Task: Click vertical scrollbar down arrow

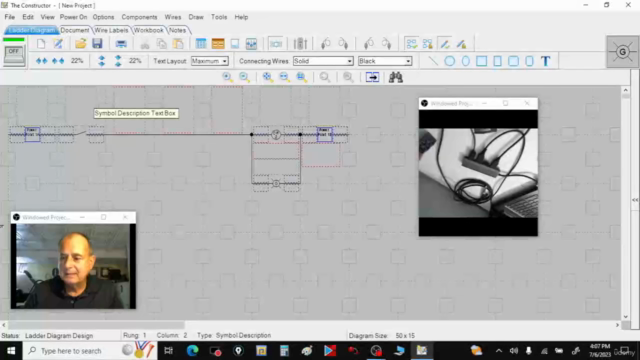Action: (626, 317)
